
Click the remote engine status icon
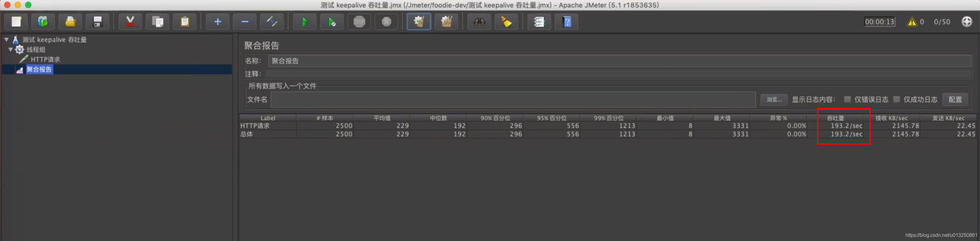967,22
